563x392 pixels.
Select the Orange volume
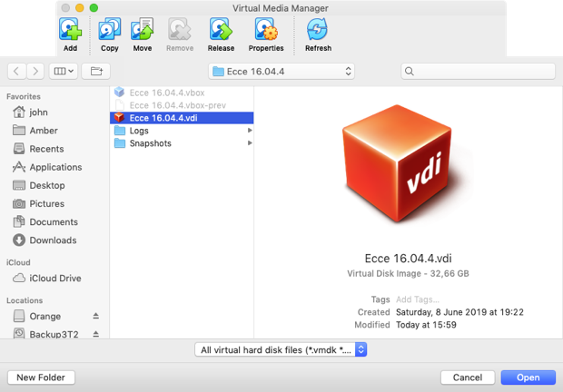[36, 317]
